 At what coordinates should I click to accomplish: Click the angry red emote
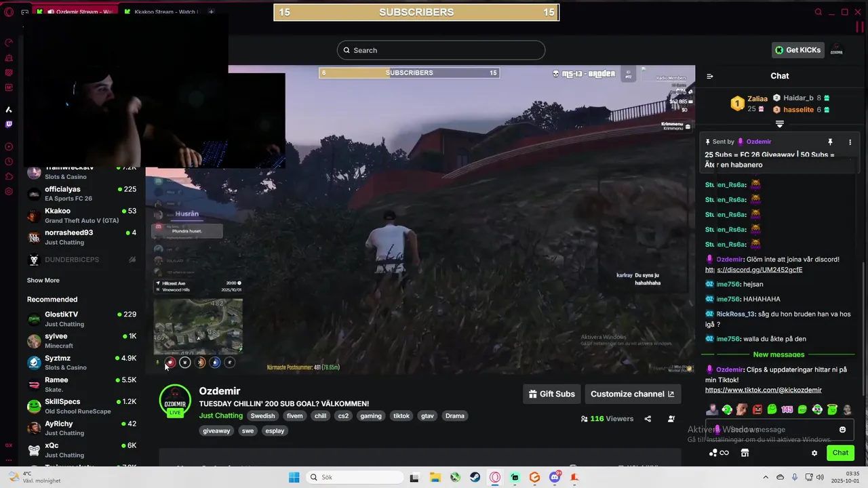coord(757,409)
